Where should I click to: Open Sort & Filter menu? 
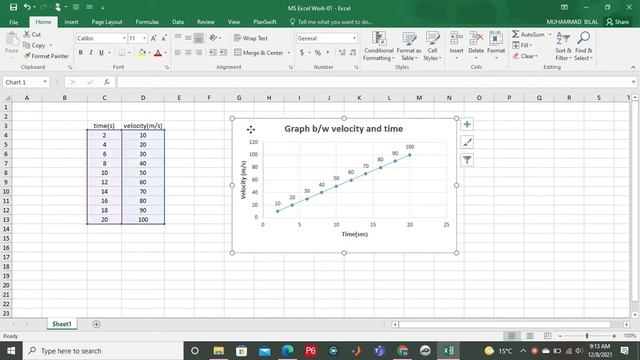click(x=563, y=46)
